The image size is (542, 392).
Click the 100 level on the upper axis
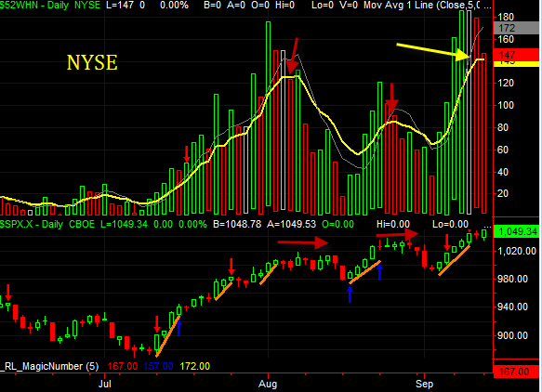point(506,105)
